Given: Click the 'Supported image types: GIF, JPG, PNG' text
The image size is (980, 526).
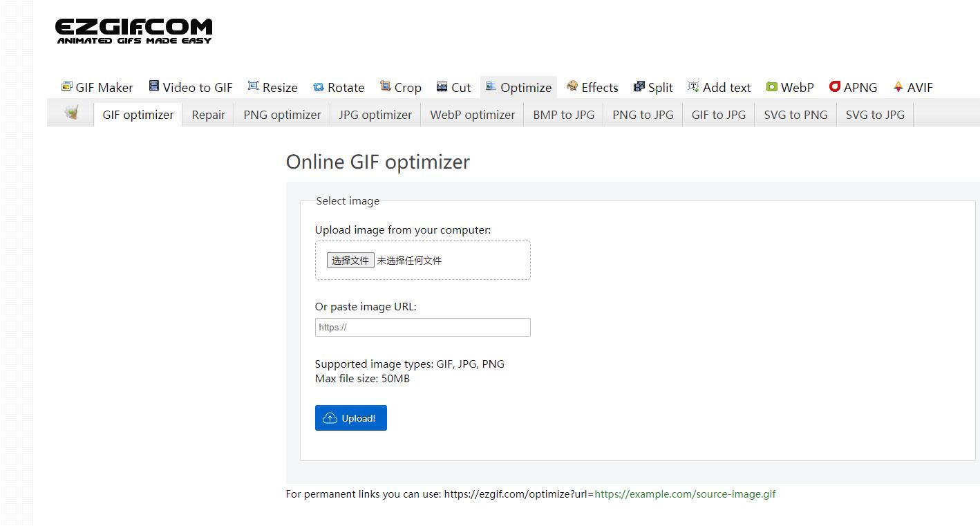Looking at the screenshot, I should (x=410, y=364).
